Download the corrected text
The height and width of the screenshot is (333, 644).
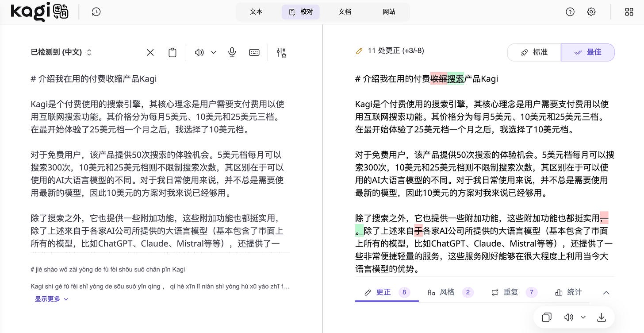601,317
